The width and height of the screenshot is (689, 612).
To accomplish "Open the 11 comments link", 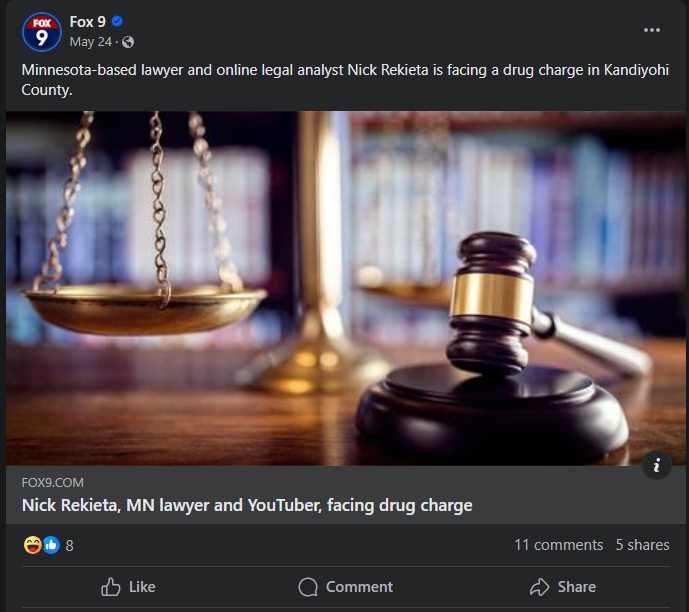I will (558, 545).
